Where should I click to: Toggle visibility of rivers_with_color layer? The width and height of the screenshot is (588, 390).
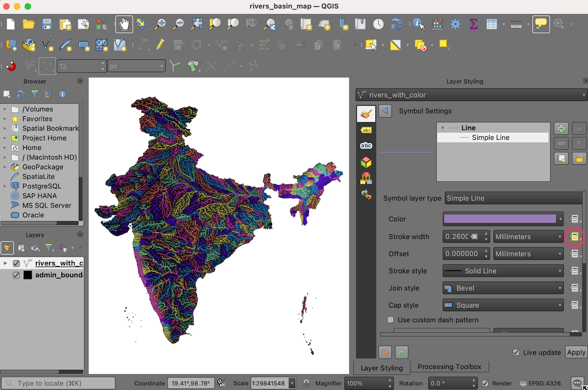[x=16, y=263]
